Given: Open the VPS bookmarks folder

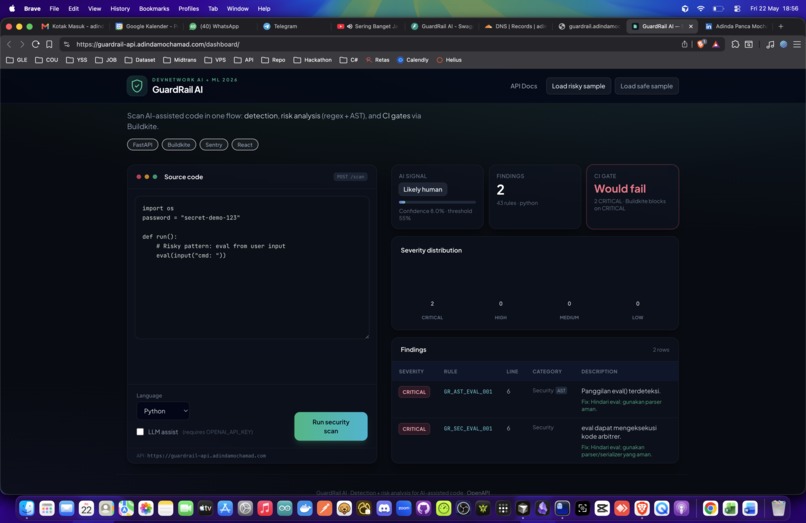Looking at the screenshot, I should click(x=215, y=60).
